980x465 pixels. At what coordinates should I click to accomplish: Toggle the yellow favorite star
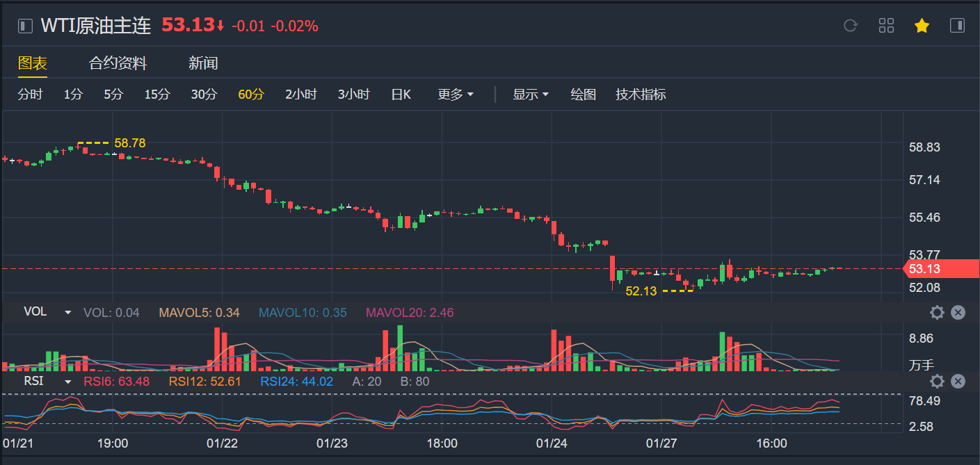[922, 26]
